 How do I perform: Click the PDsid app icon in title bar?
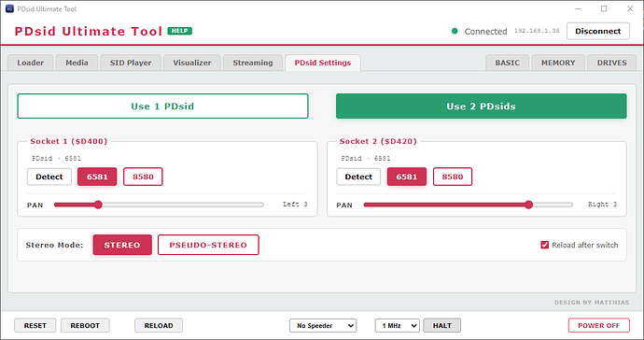coord(9,8)
